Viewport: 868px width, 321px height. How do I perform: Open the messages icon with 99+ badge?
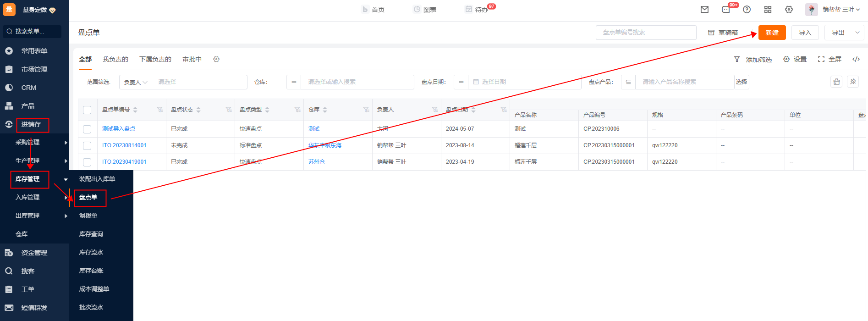(x=726, y=9)
